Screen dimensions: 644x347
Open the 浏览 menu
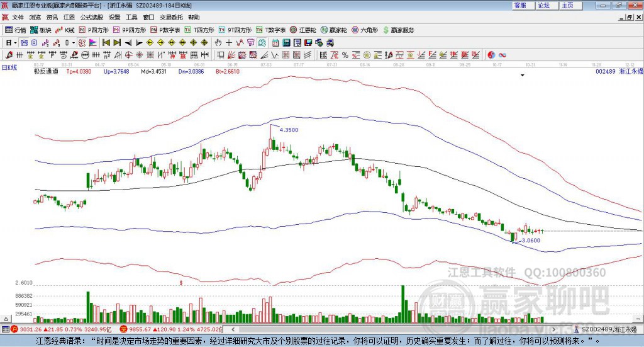tap(35, 17)
